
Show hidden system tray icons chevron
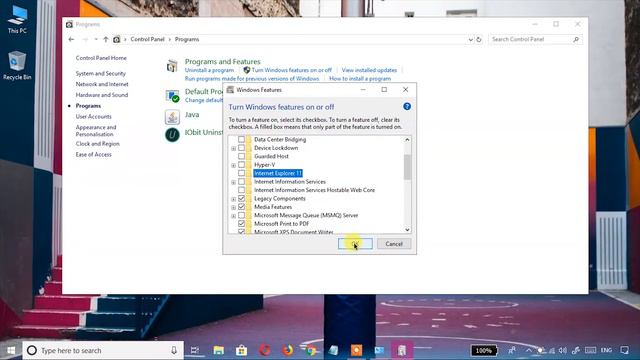tap(529, 350)
